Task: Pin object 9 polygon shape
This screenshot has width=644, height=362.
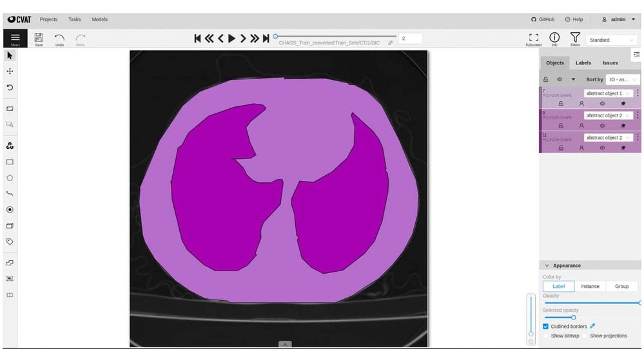Action: 623,126
